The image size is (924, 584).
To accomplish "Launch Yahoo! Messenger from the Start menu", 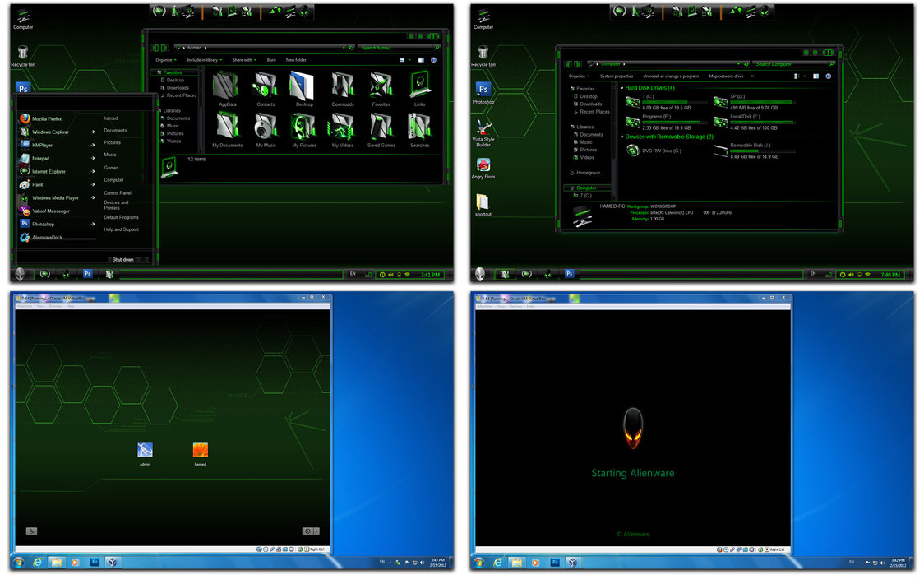I will 46,211.
